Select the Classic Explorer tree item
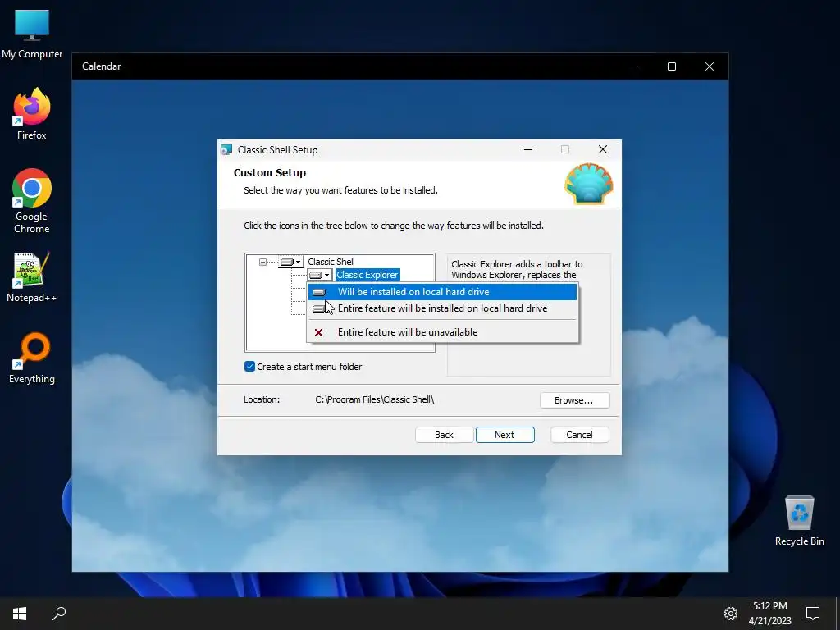Image resolution: width=840 pixels, height=630 pixels. click(367, 275)
